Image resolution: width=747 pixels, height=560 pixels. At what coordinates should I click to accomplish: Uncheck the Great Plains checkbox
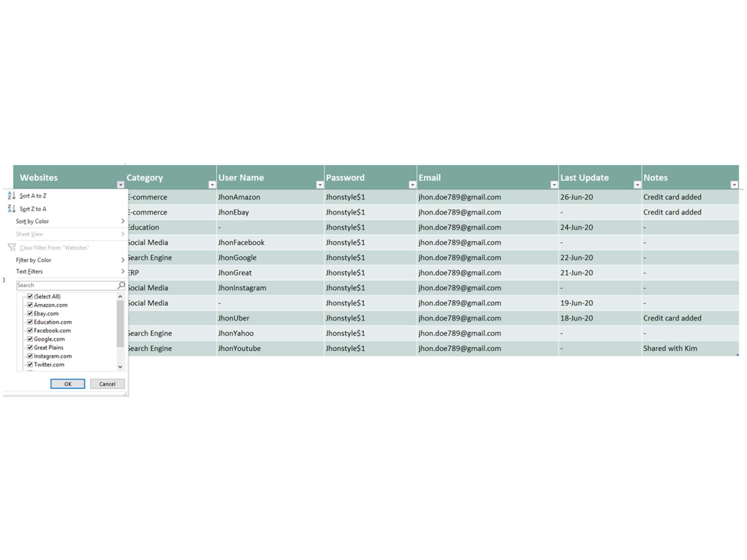[x=30, y=348]
